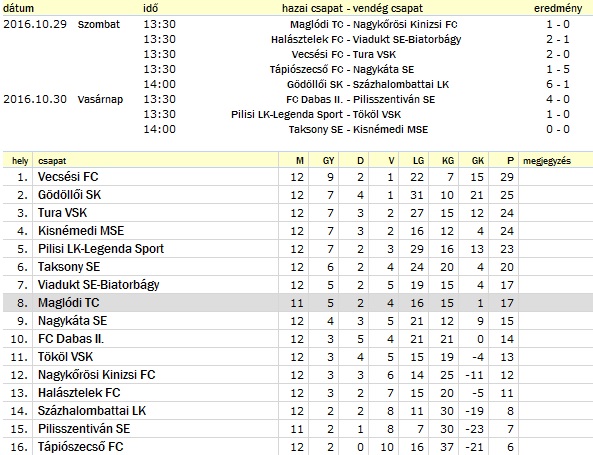Screen dimensions: 593x455
Task: Click the 'eredmény' results header
Action: pyautogui.click(x=558, y=8)
